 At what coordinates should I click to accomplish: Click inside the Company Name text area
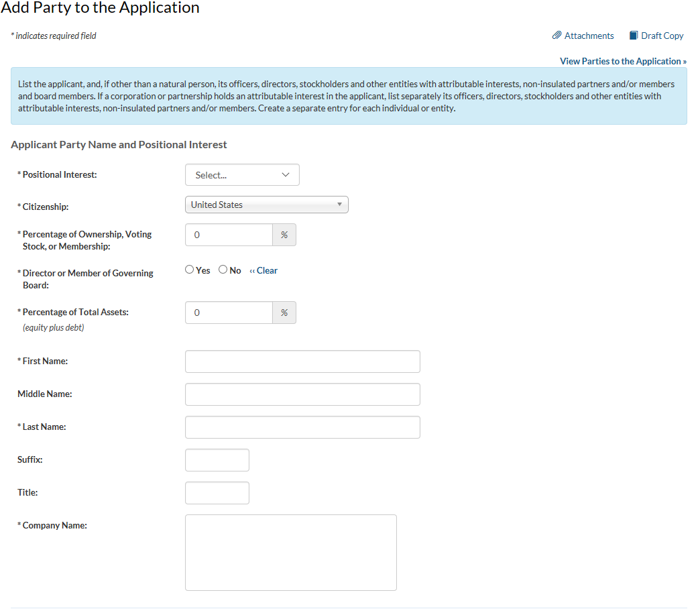coord(291,553)
